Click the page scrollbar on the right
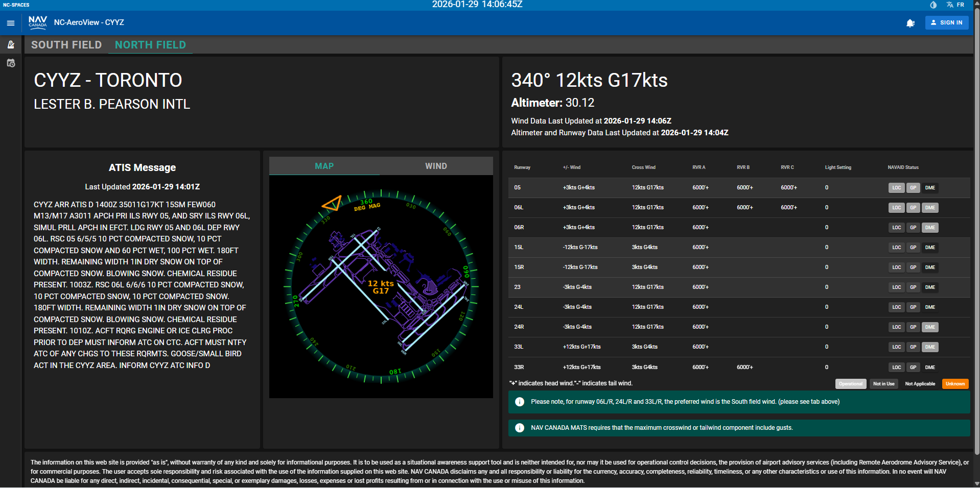Viewport: 980px width, 488px height. (976, 244)
